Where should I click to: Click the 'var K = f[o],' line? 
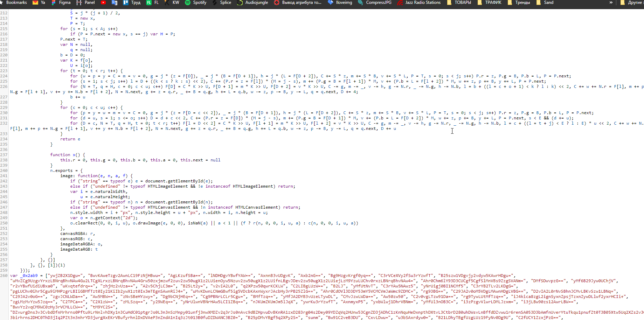pyautogui.click(x=76, y=60)
